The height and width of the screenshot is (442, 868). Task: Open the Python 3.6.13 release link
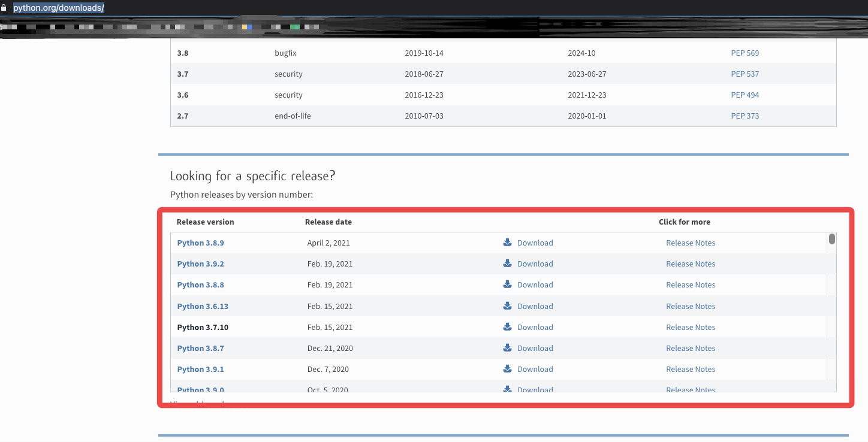click(203, 306)
